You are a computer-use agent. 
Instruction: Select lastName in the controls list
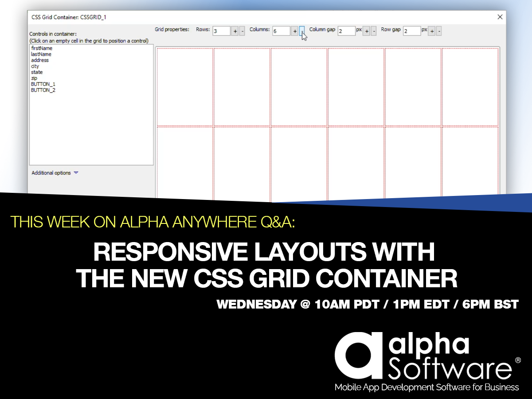point(41,54)
